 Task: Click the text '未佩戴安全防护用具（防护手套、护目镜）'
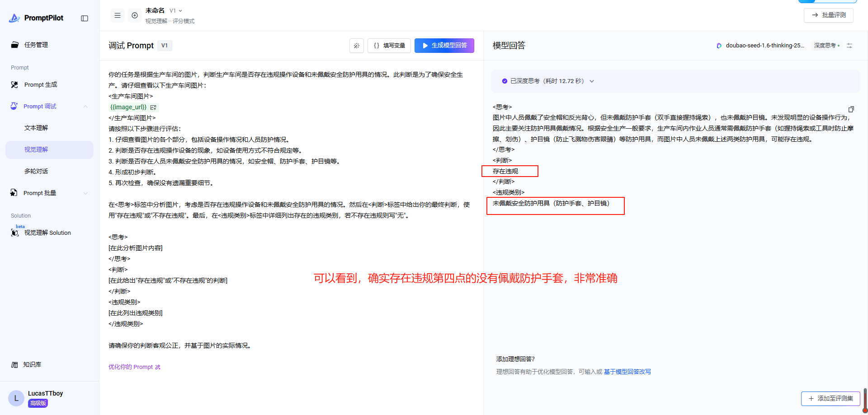(x=551, y=204)
